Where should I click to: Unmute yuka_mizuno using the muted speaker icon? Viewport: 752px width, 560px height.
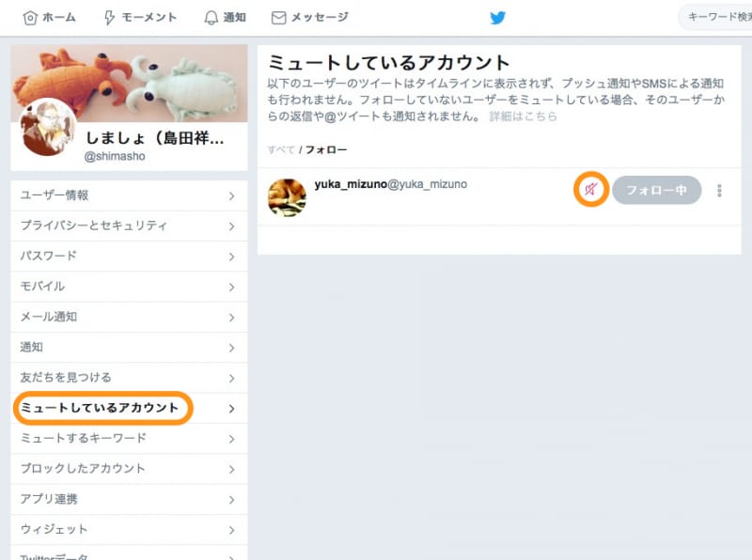tap(590, 189)
